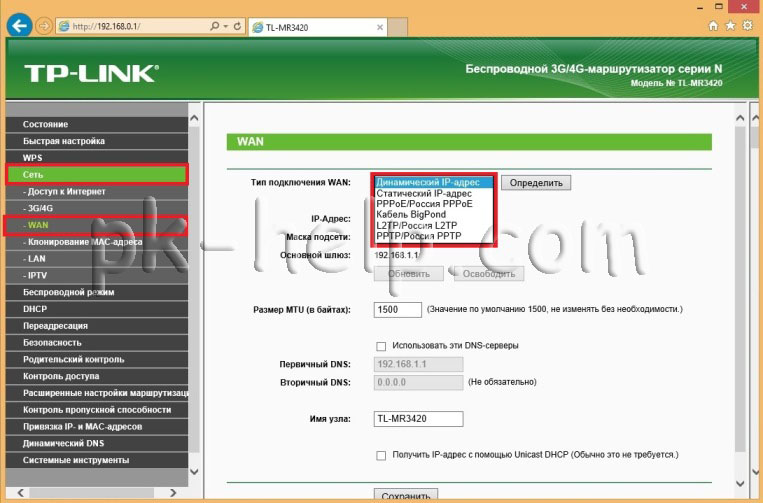Click the Вторичный DNS field
The width and height of the screenshot is (763, 503).
click(418, 382)
